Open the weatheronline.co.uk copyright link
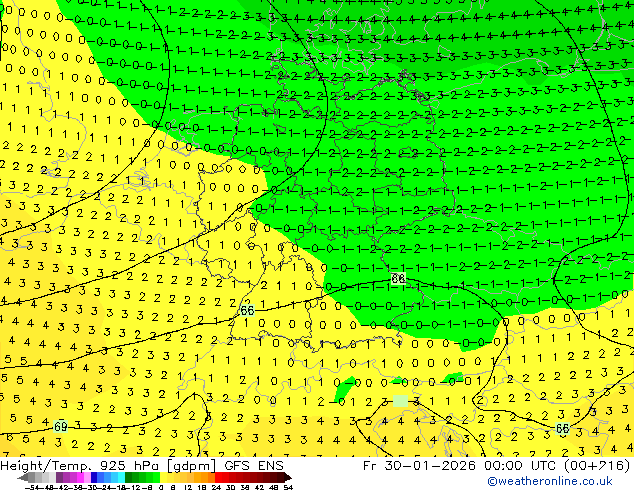This screenshot has height=490, width=634. (549, 481)
